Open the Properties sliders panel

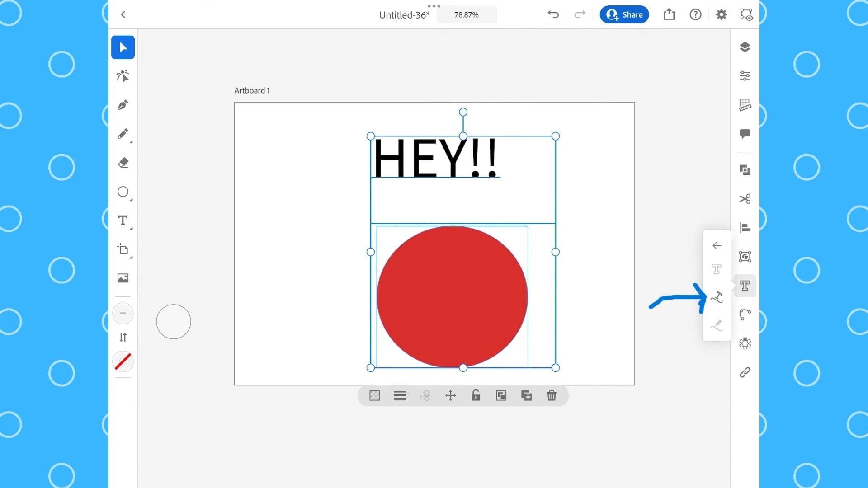pyautogui.click(x=745, y=76)
